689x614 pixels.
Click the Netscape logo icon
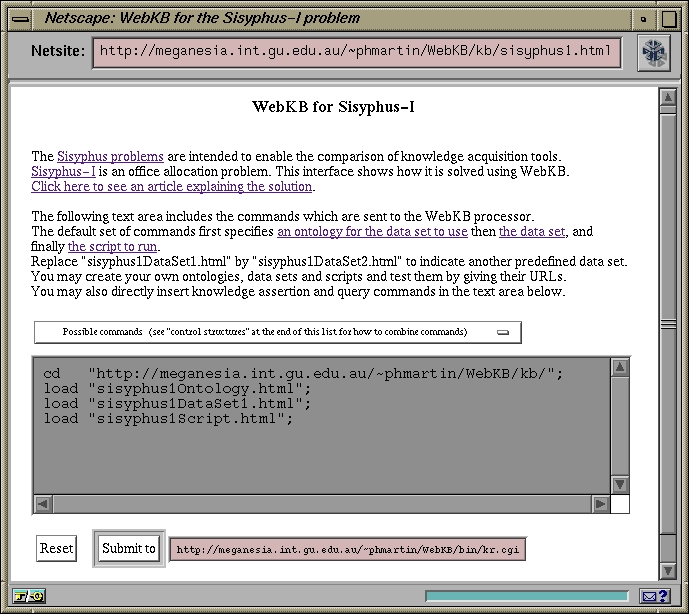(x=655, y=53)
